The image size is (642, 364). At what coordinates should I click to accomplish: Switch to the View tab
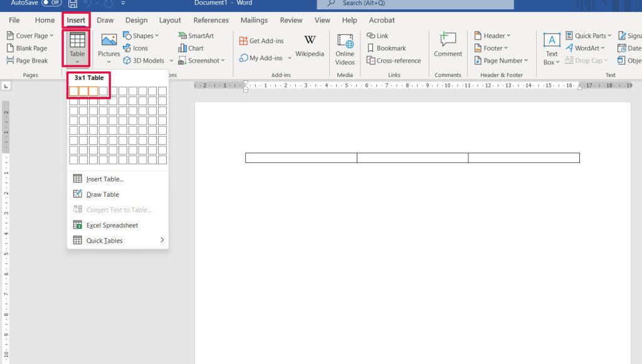pos(322,20)
